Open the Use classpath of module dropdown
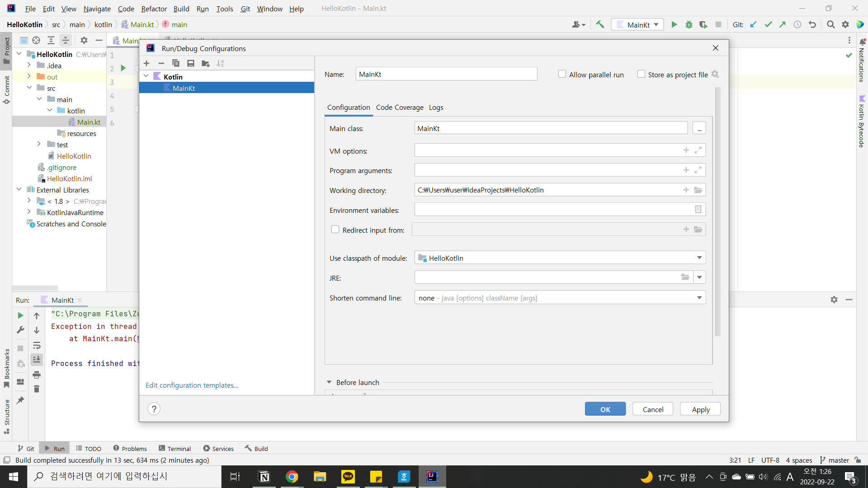868x488 pixels. coord(699,258)
